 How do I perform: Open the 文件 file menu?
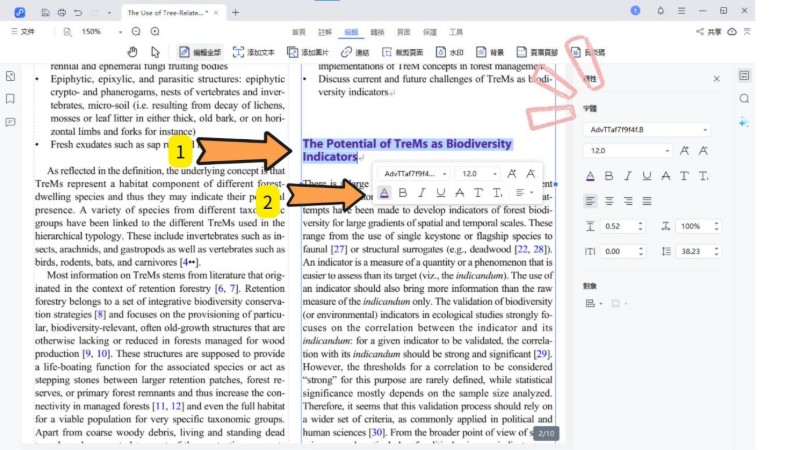click(23, 32)
